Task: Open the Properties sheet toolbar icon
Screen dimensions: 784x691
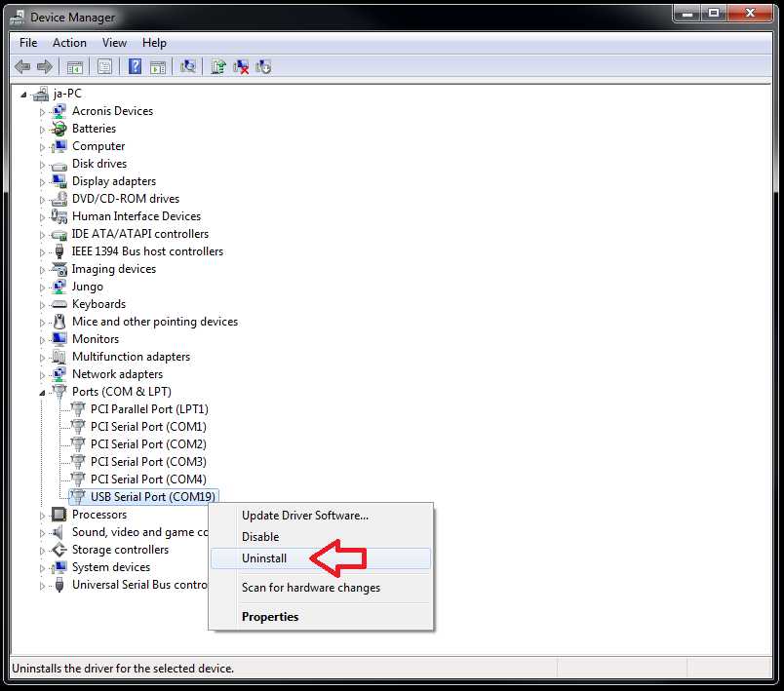Action: pos(104,66)
